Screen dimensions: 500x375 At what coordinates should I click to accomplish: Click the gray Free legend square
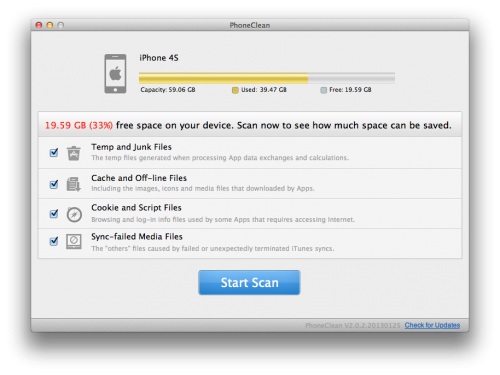pos(323,90)
